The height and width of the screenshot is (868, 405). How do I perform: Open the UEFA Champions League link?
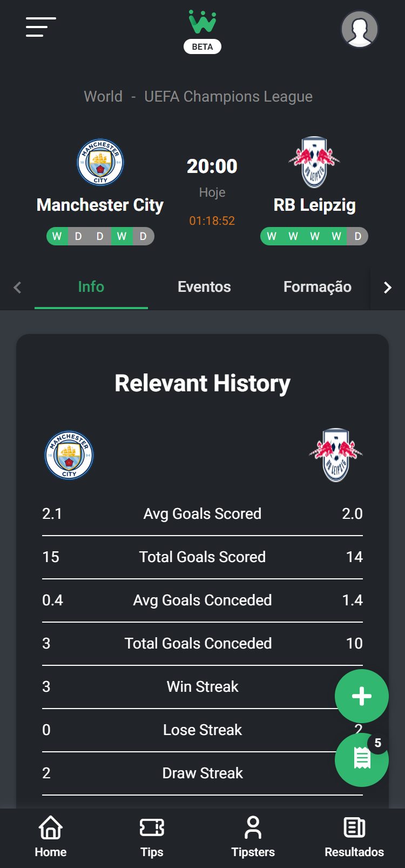(x=228, y=97)
